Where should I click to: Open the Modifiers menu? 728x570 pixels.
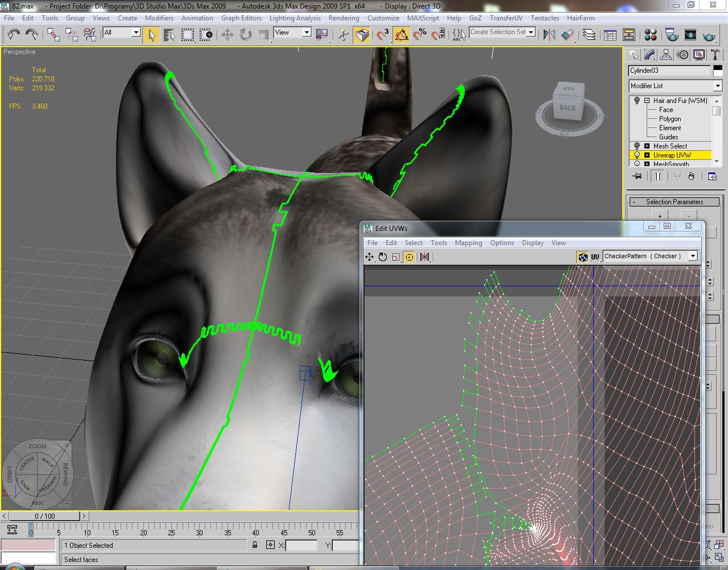(159, 18)
